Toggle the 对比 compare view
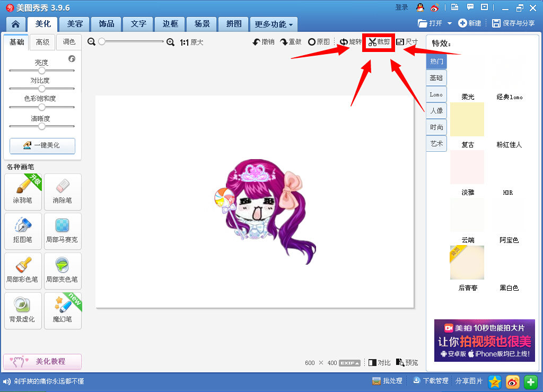 click(379, 363)
